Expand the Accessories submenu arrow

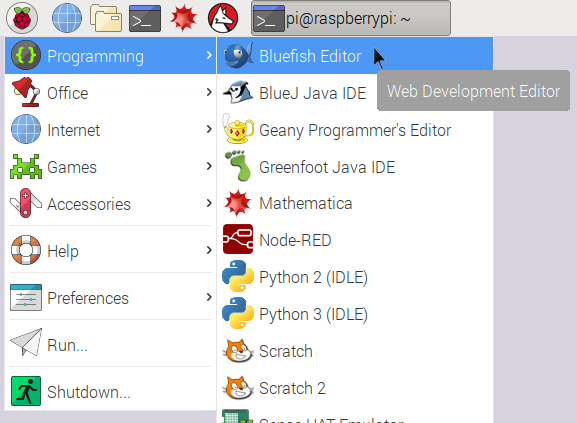click(209, 203)
